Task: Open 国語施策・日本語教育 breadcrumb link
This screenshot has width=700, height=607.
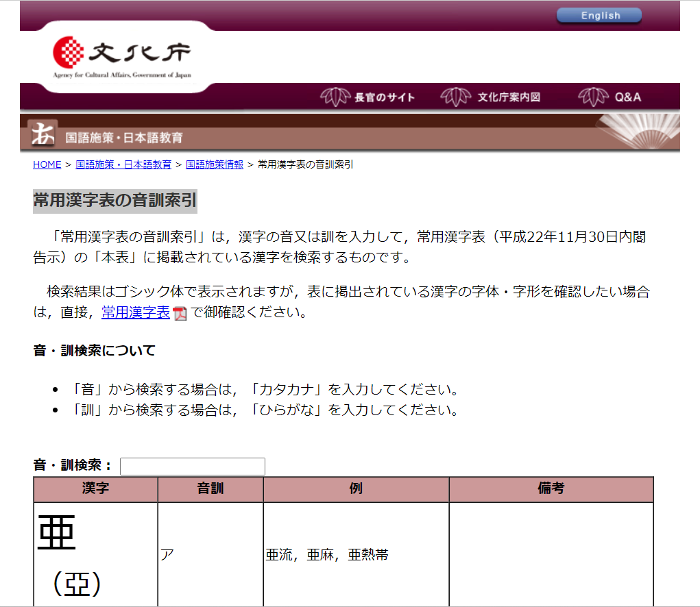Action: point(123,164)
